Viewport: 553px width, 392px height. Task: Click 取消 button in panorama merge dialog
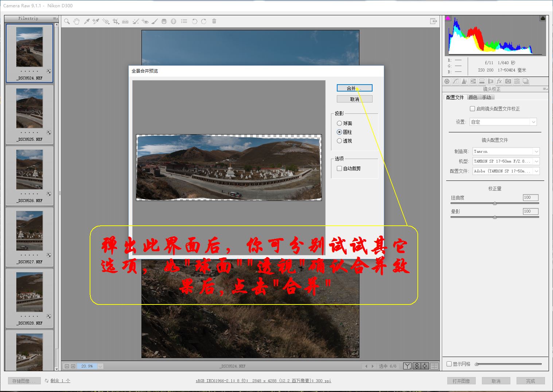click(x=355, y=99)
